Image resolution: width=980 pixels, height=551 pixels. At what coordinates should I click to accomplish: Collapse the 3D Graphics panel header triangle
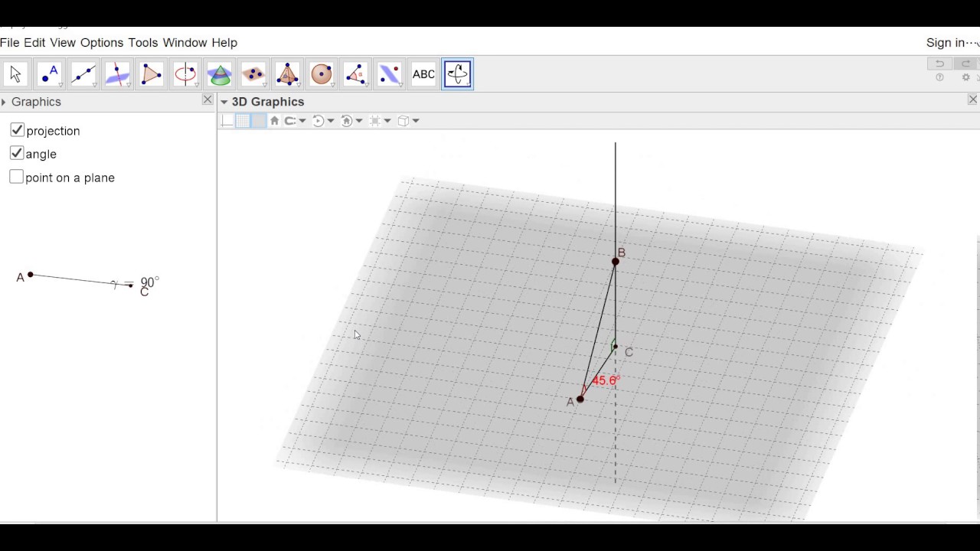224,102
